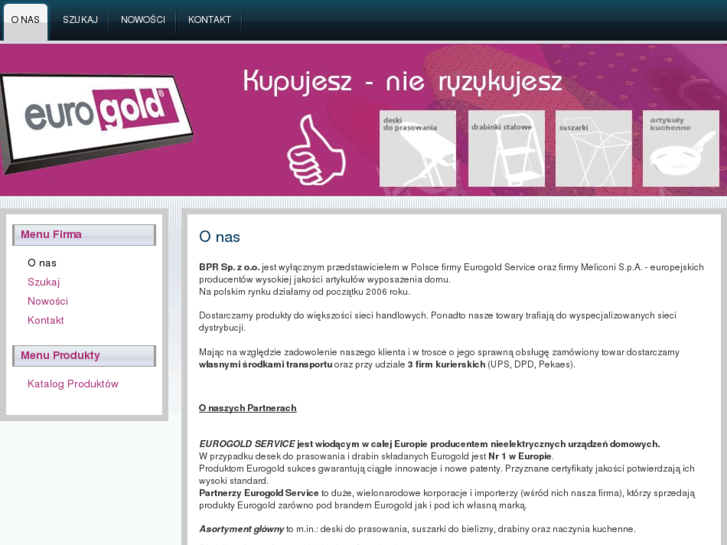This screenshot has height=545, width=727.
Task: Go to SZUKAJ in the top menu
Action: (x=80, y=20)
